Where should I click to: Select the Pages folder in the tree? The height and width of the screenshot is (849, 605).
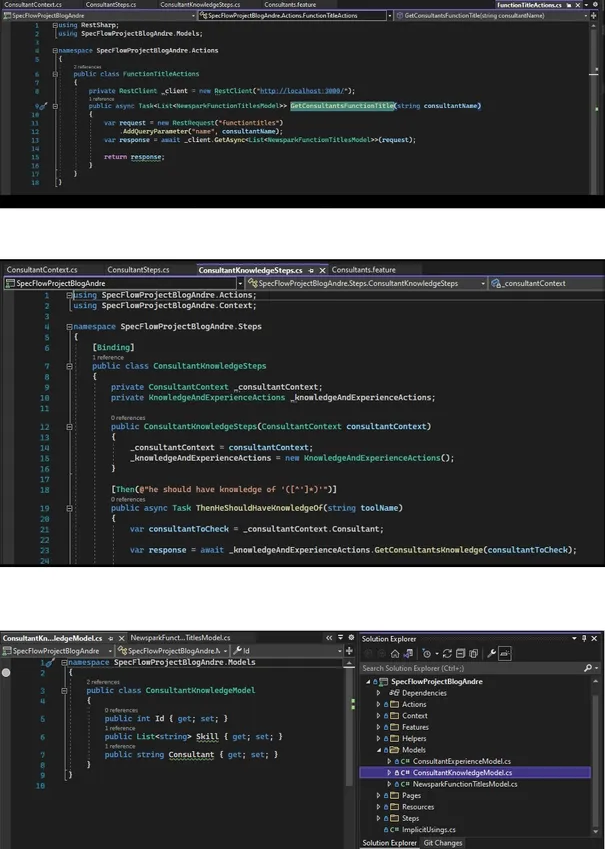point(411,795)
